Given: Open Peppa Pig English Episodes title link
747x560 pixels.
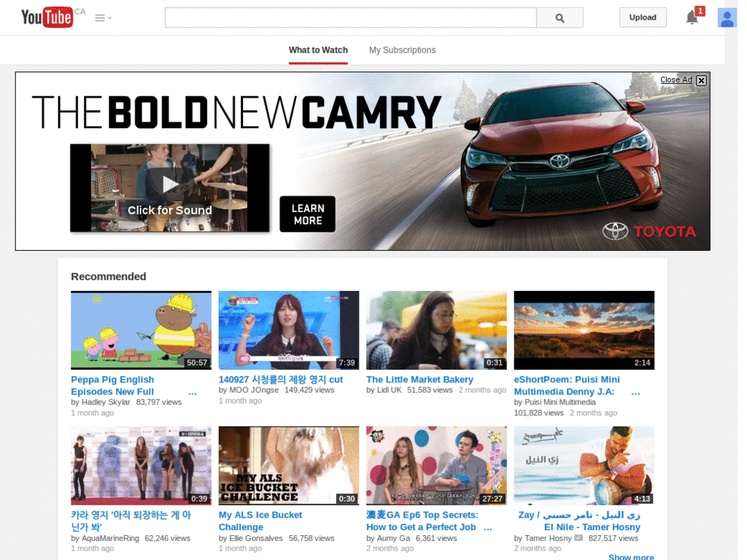Looking at the screenshot, I should tap(112, 386).
